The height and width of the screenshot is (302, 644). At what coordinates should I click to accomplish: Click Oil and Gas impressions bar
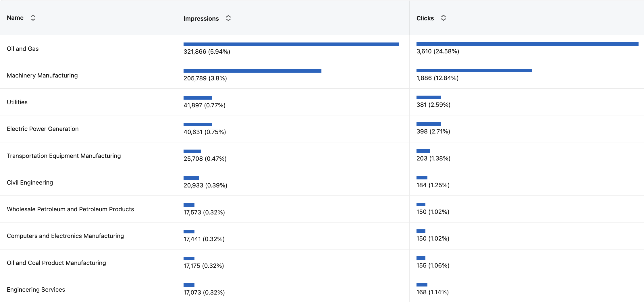(291, 44)
